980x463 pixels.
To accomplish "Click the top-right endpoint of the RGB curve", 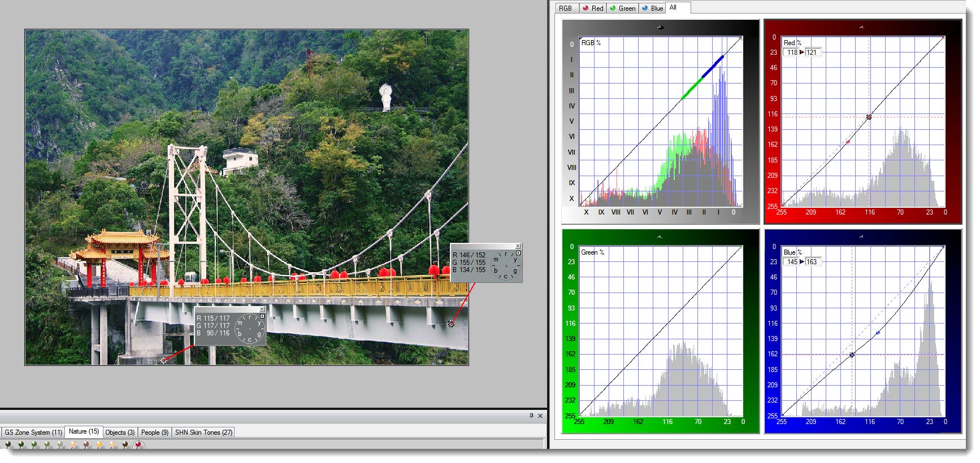I will click(741, 38).
